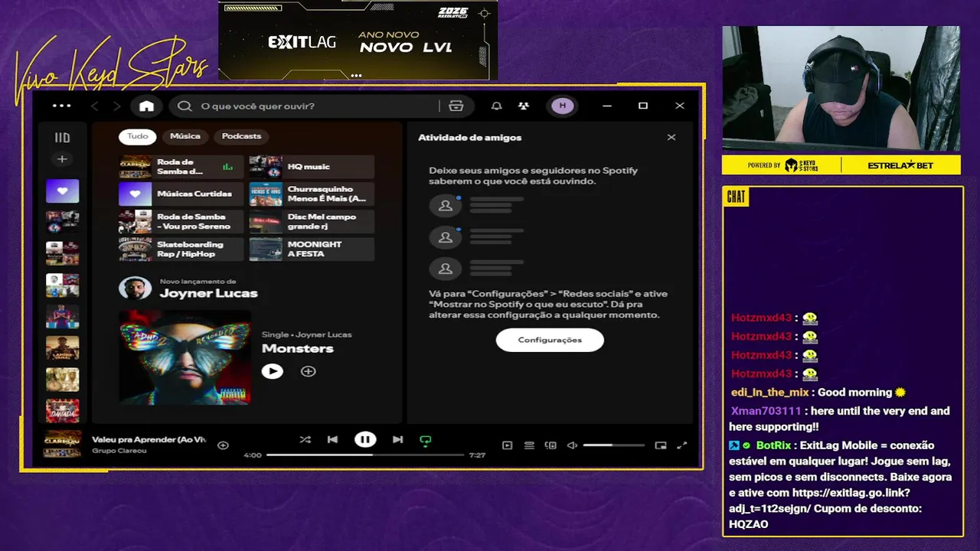
Task: Open the Músicas Curtidas shortcut
Action: (x=181, y=194)
